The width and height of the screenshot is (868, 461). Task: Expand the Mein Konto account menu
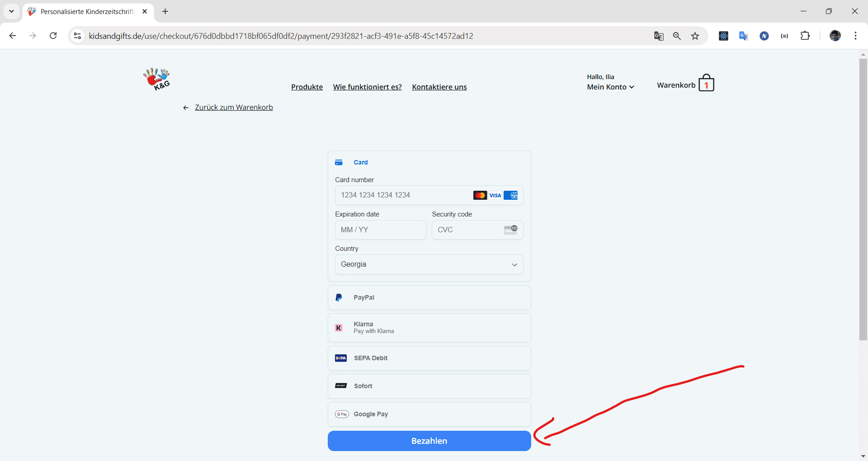(x=610, y=87)
